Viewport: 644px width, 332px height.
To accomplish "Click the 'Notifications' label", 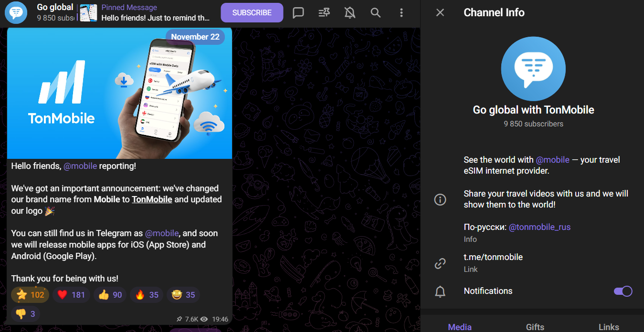I will pos(488,291).
